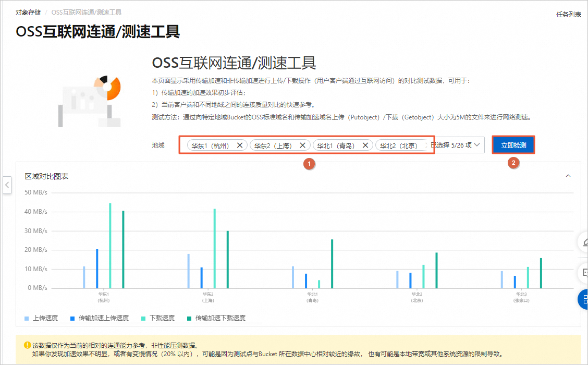Click the 华北1 accelerated download speed bar
The height and width of the screenshot is (365, 588).
(332, 264)
